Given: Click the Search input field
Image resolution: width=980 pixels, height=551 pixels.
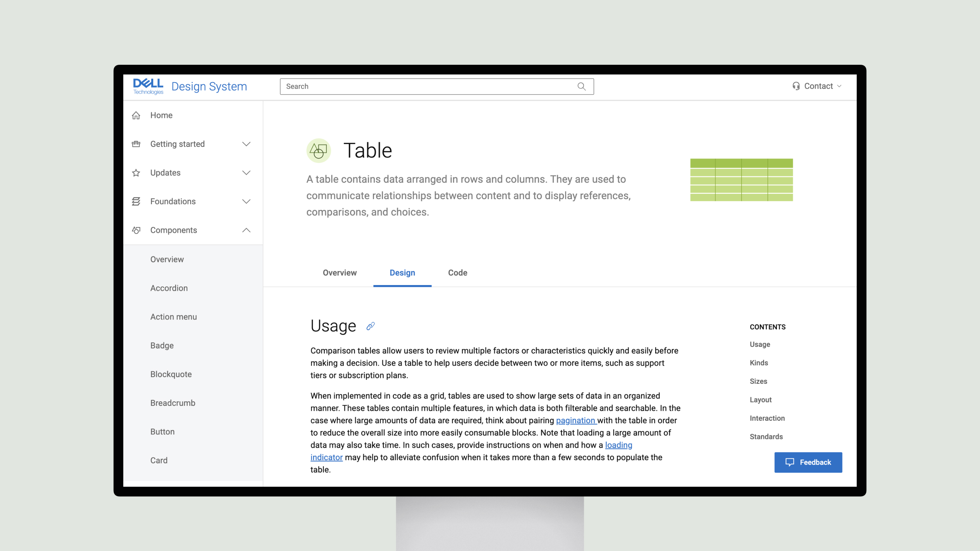Looking at the screenshot, I should (436, 86).
